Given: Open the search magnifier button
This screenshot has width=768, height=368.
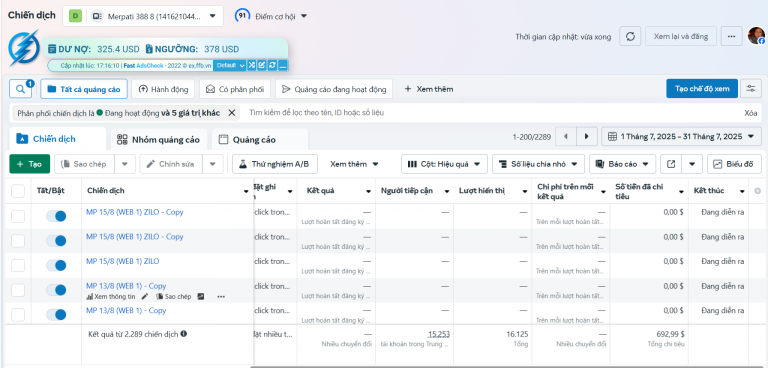Looking at the screenshot, I should [21, 89].
